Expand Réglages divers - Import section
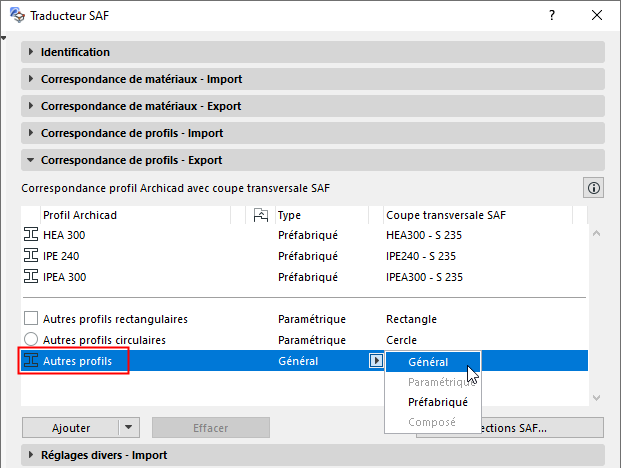This screenshot has height=468, width=621. tap(313, 455)
